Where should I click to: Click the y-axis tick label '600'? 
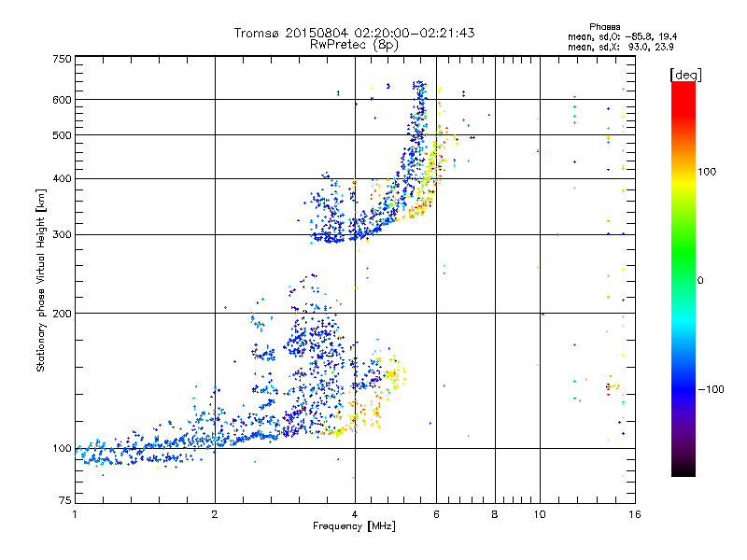62,100
